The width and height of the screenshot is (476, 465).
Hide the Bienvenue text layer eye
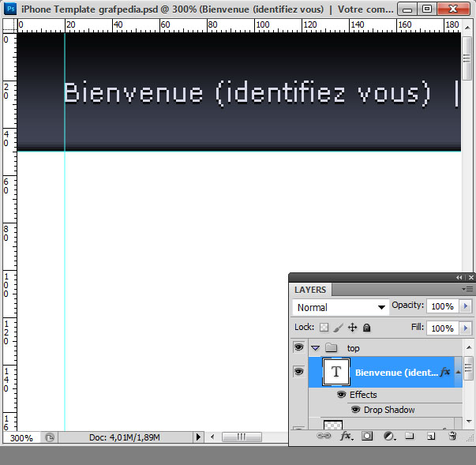pyautogui.click(x=299, y=372)
